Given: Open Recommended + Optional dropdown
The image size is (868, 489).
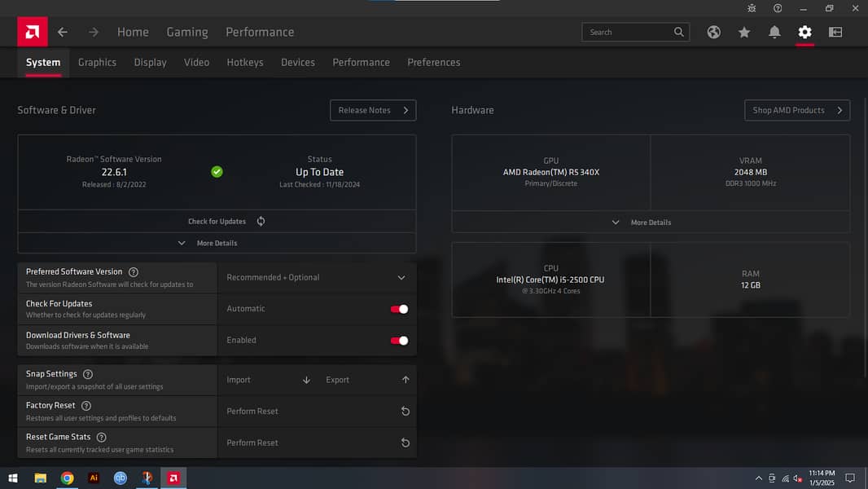Looking at the screenshot, I should pyautogui.click(x=317, y=277).
